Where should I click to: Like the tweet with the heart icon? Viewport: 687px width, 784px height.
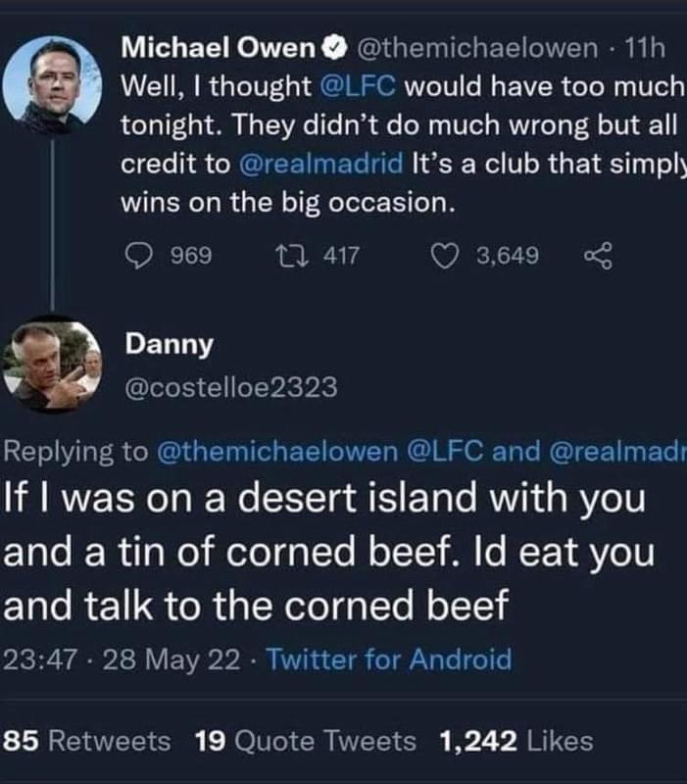[448, 256]
